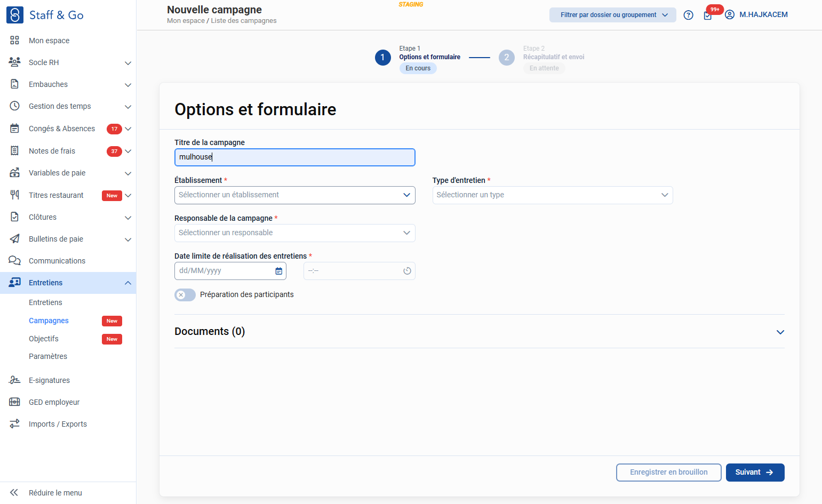The image size is (822, 504).
Task: Click the Suivant button
Action: point(755,473)
